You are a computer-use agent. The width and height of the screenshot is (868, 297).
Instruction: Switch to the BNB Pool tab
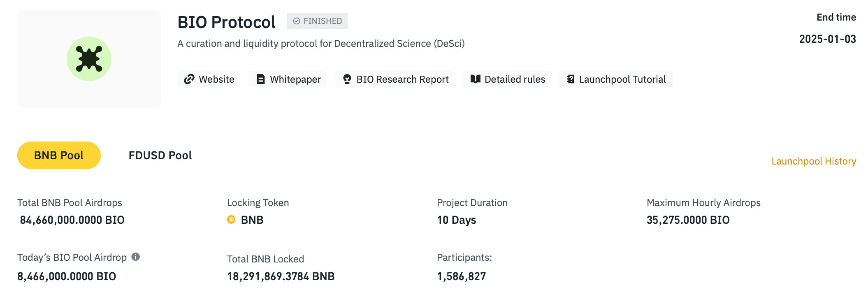[x=59, y=155]
